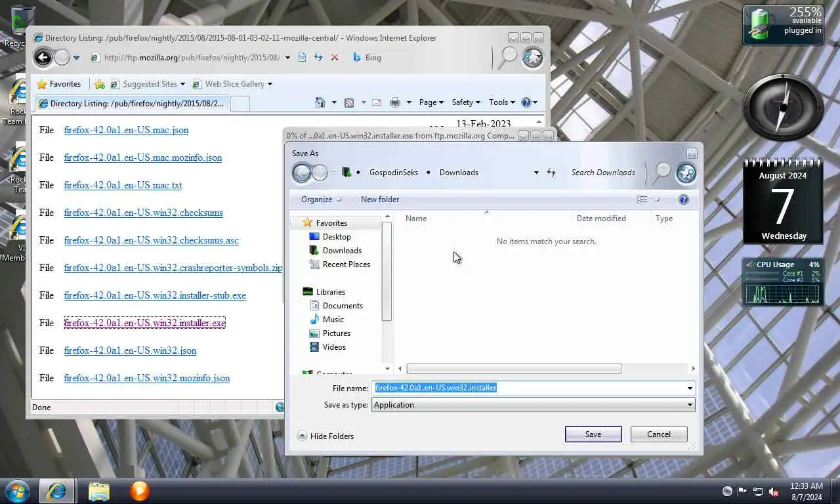Open the Tools menu
840x504 pixels.
502,102
